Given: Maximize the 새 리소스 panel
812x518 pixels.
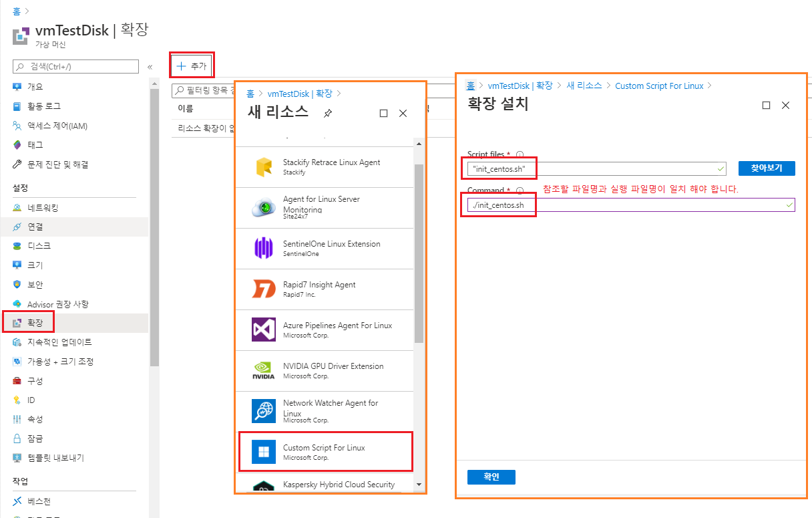Looking at the screenshot, I should (383, 114).
